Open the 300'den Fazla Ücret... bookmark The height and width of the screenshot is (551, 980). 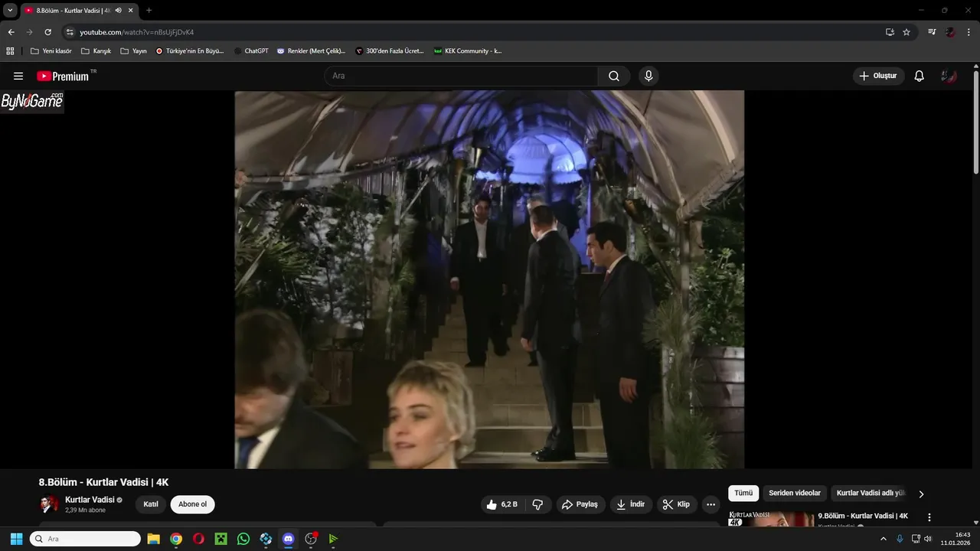(390, 51)
